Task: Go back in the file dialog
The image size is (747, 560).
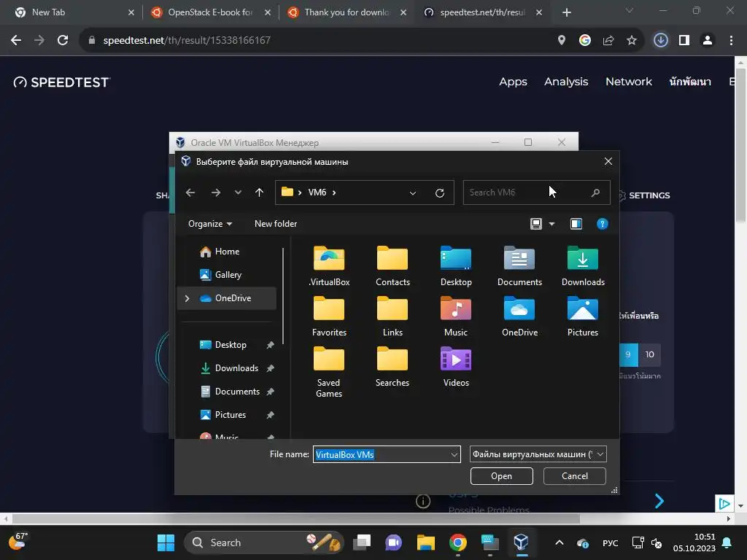Action: click(190, 192)
